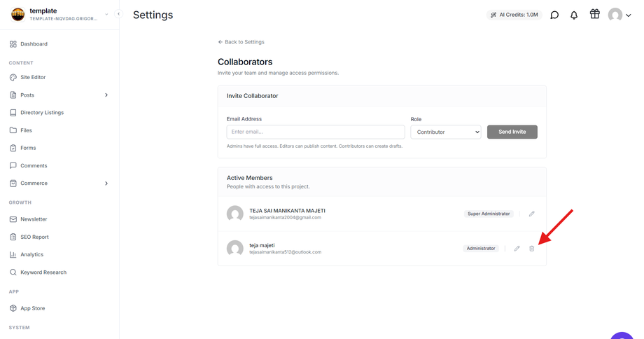Click the Invite Collaborator heading
The height and width of the screenshot is (339, 644).
252,96
